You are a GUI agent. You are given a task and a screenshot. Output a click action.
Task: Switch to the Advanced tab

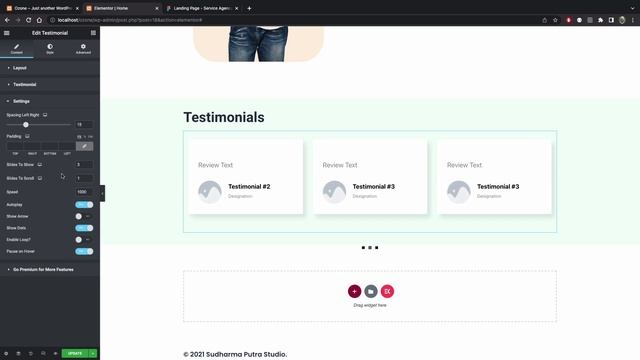coord(83,49)
